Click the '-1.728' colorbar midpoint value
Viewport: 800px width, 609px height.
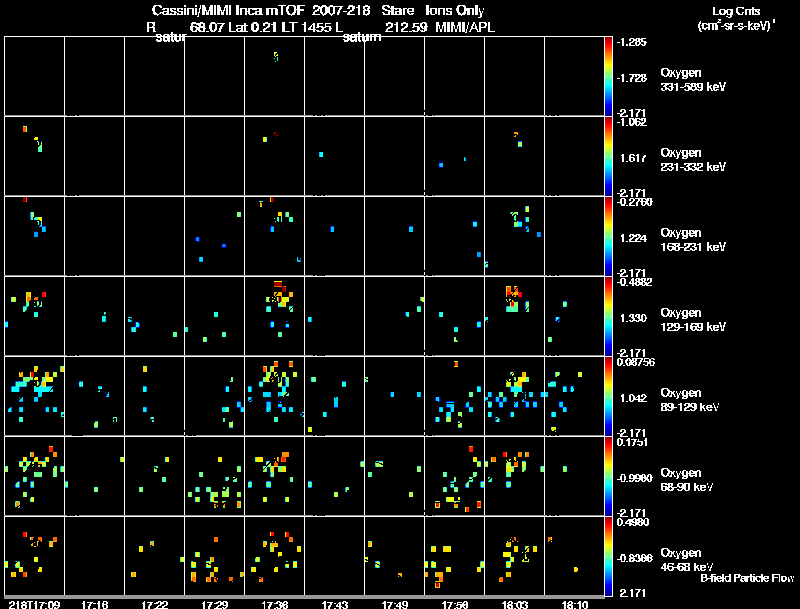[632, 78]
